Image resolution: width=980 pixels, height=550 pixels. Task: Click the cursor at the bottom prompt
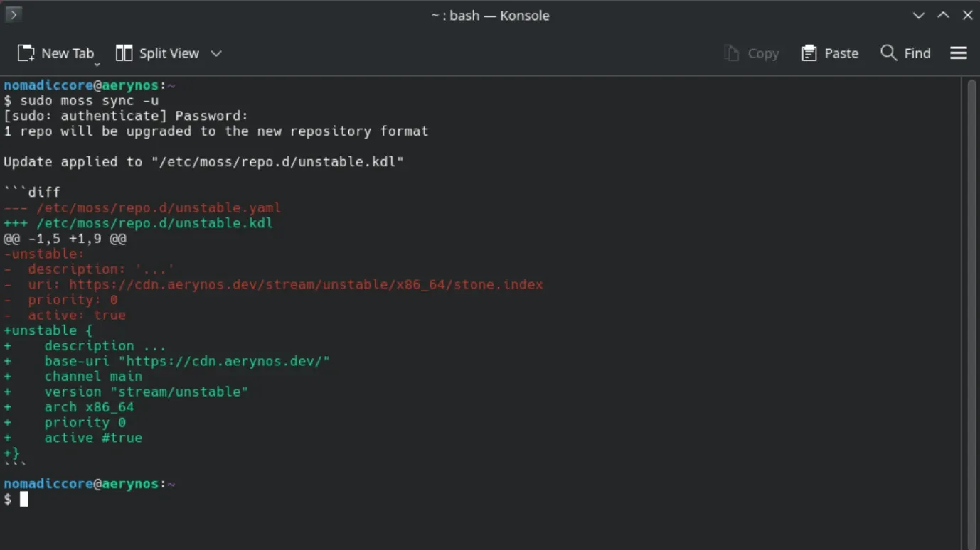24,500
